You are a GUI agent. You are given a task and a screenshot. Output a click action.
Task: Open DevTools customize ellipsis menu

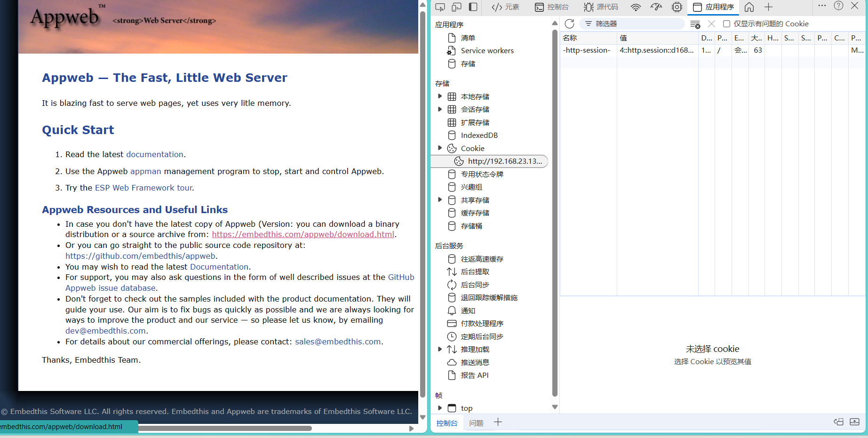(x=822, y=6)
